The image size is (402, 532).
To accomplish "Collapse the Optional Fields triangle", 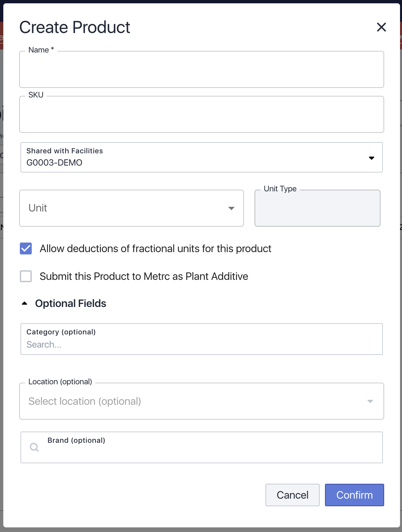I will click(x=24, y=303).
